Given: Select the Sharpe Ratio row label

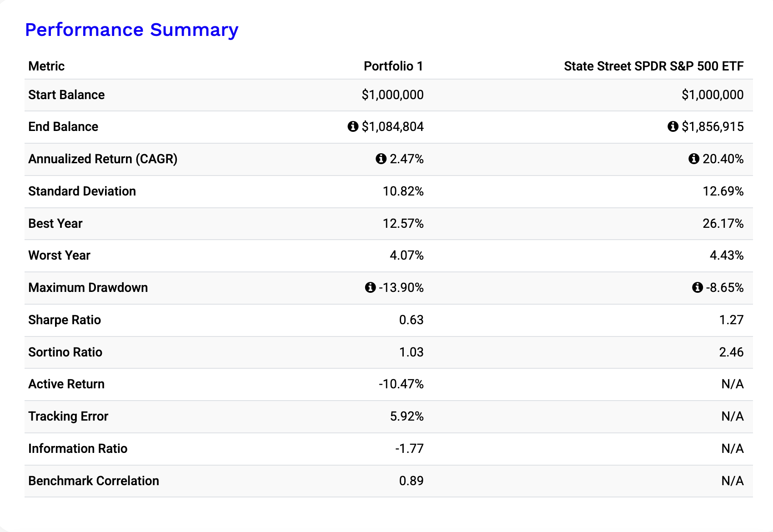Looking at the screenshot, I should (65, 320).
